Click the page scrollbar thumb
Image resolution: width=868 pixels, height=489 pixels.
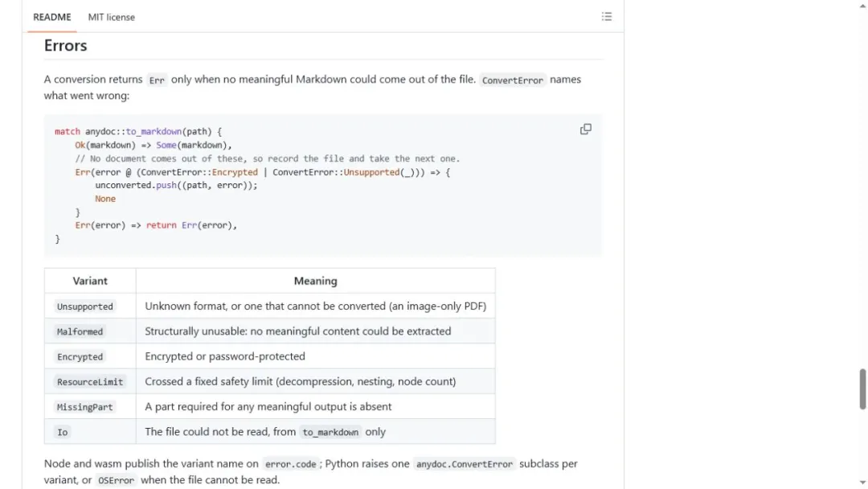tap(862, 388)
